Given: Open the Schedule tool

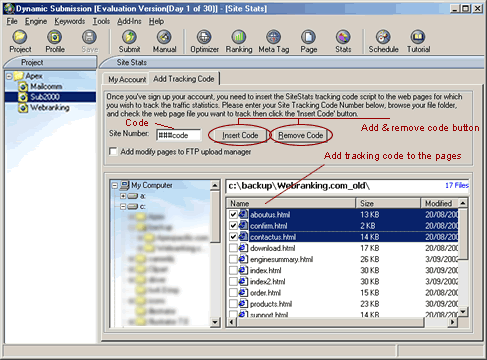Looking at the screenshot, I should click(x=383, y=41).
